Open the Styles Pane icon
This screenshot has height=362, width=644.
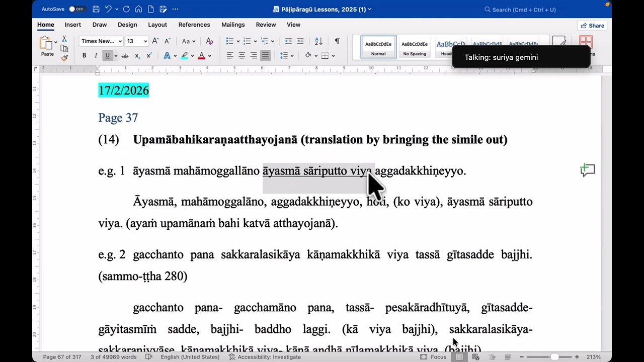586,43
